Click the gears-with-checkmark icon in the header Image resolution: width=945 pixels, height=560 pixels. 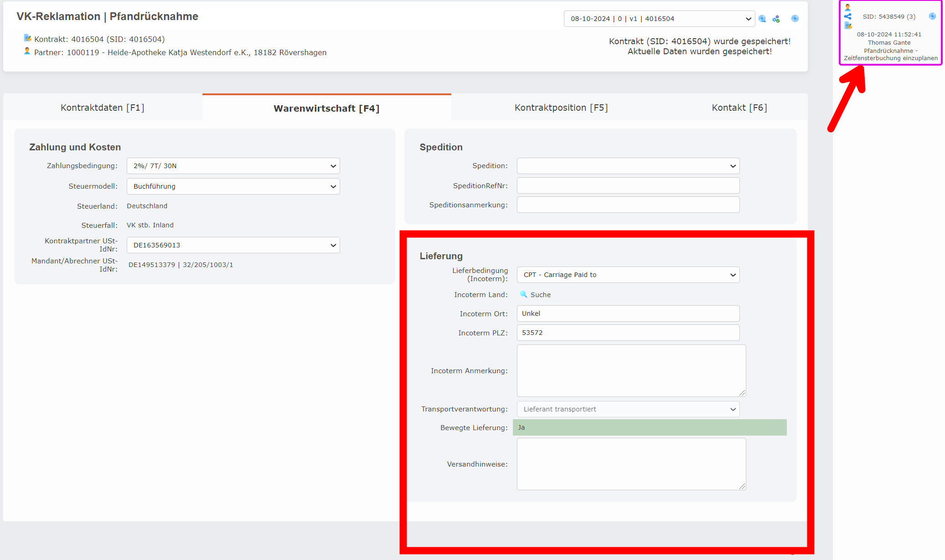point(776,18)
